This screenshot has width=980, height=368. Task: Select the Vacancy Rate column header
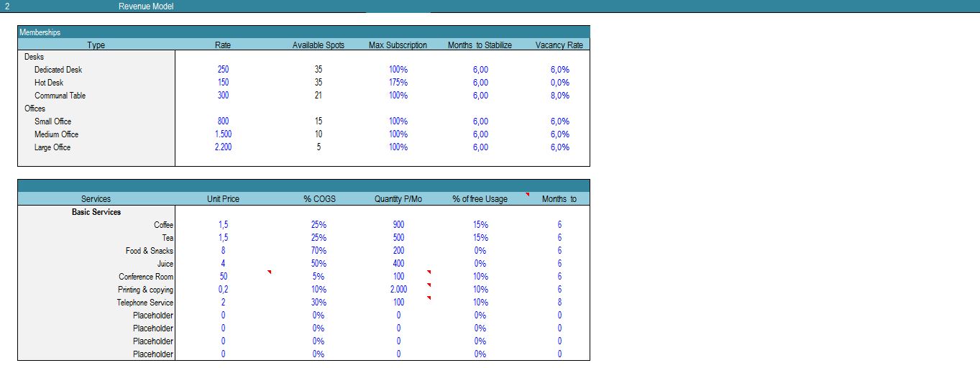tap(559, 45)
